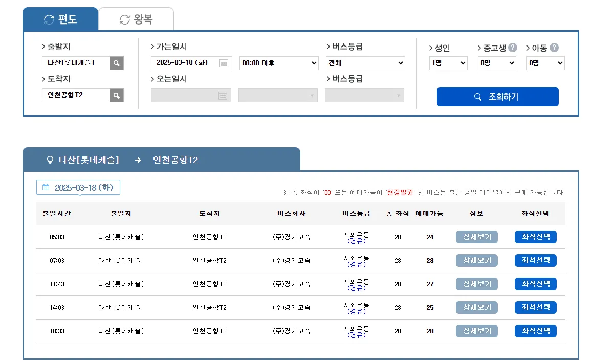The image size is (593, 364).
Task: Click the refresh icon on the 편도 tab
Action: [49, 17]
